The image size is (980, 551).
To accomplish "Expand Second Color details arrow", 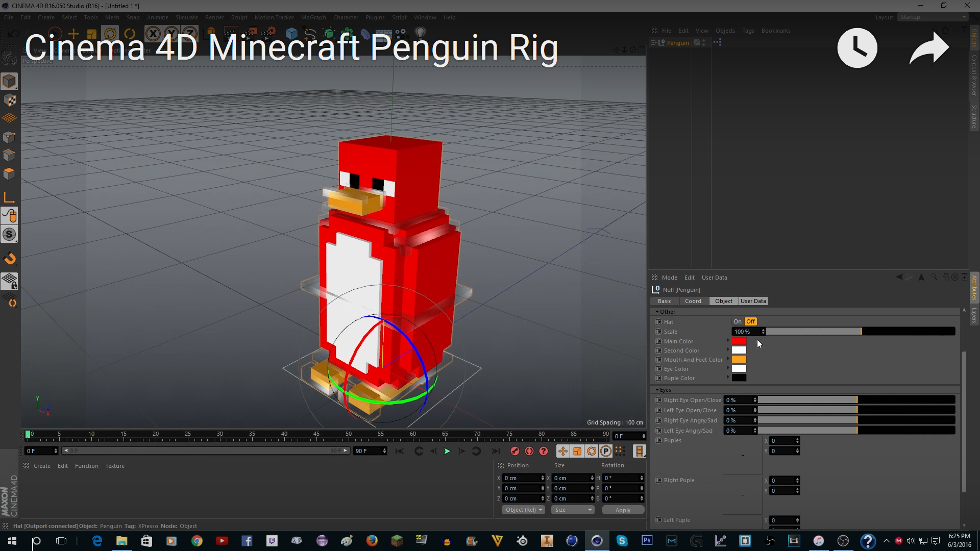I will 728,349.
